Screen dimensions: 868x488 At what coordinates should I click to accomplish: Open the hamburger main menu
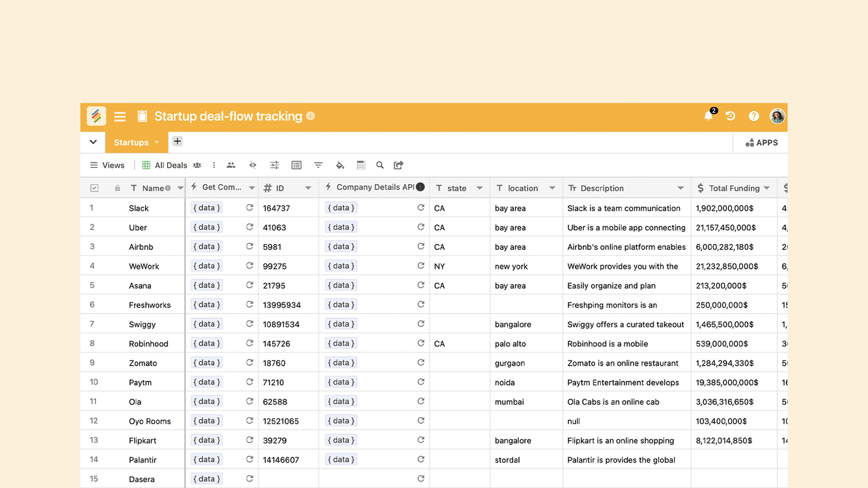tap(120, 116)
